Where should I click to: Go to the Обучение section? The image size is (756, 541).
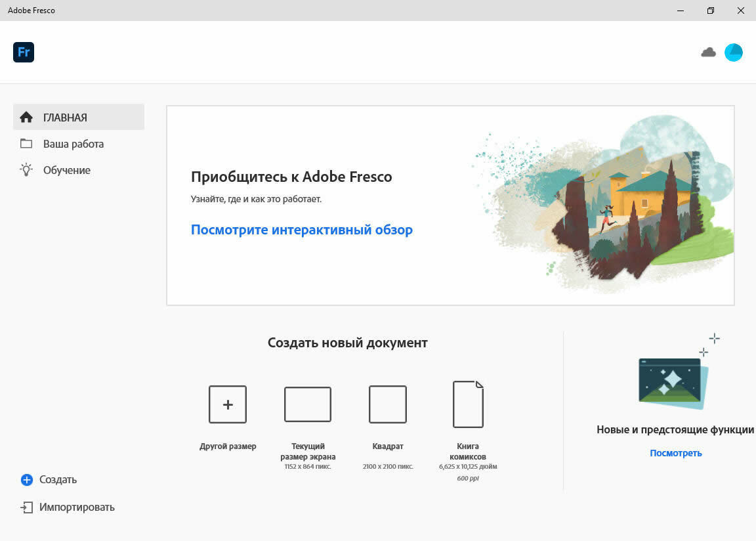(x=67, y=170)
